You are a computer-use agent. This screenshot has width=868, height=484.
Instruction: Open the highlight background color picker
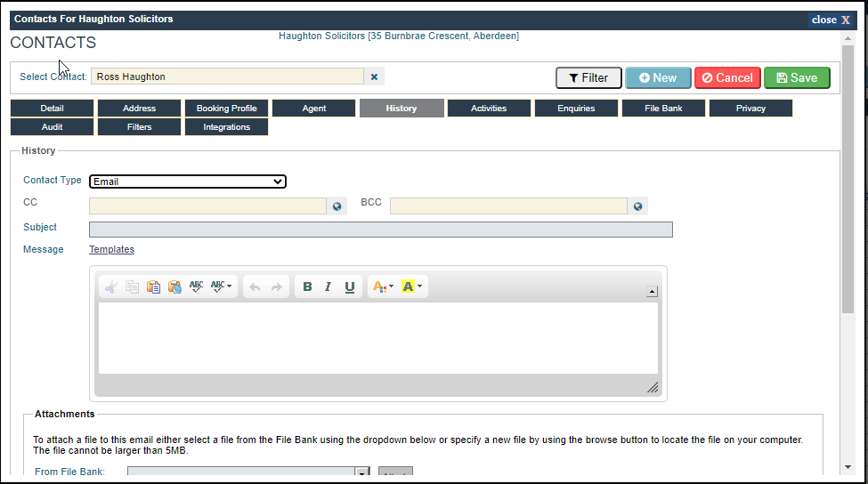(411, 286)
